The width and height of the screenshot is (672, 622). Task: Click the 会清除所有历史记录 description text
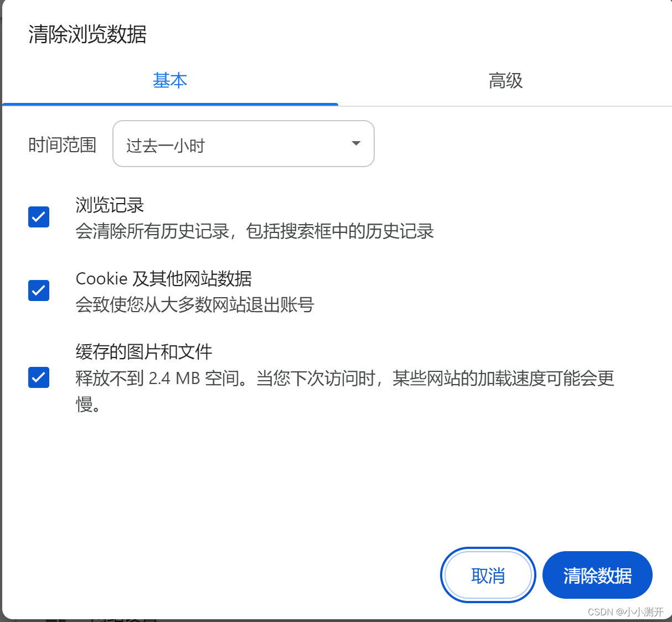click(x=255, y=231)
